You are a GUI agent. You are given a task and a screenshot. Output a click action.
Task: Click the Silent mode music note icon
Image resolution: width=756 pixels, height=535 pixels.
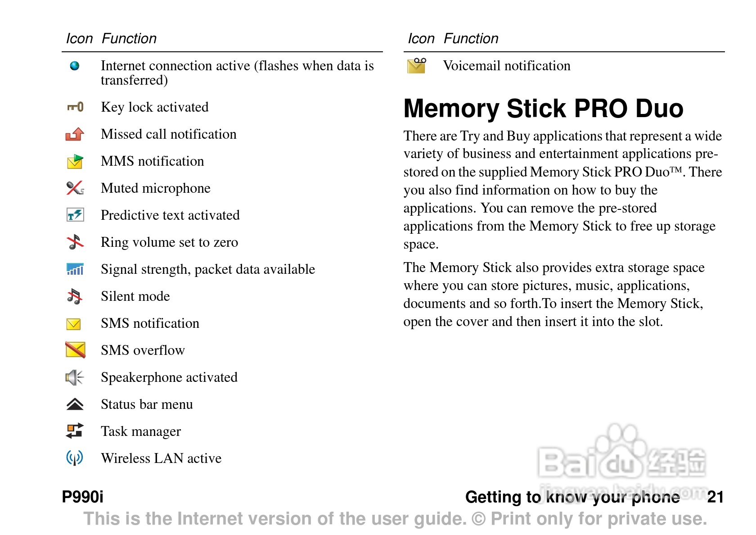click(75, 296)
